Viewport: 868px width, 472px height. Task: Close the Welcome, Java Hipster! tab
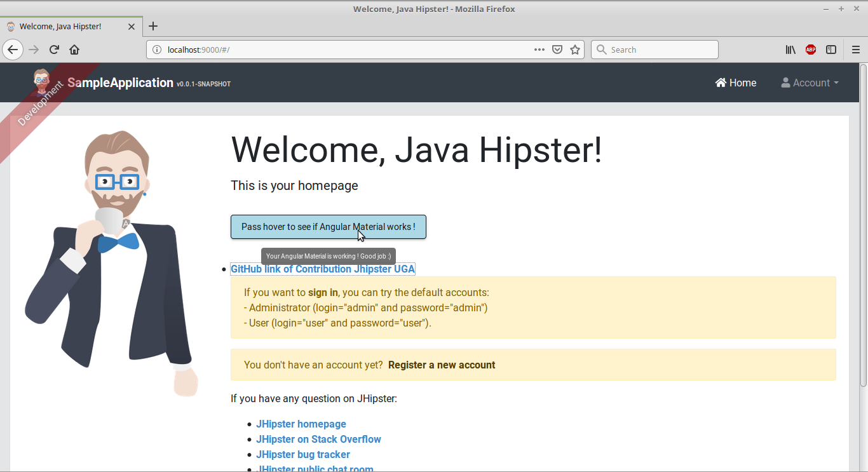click(x=132, y=27)
